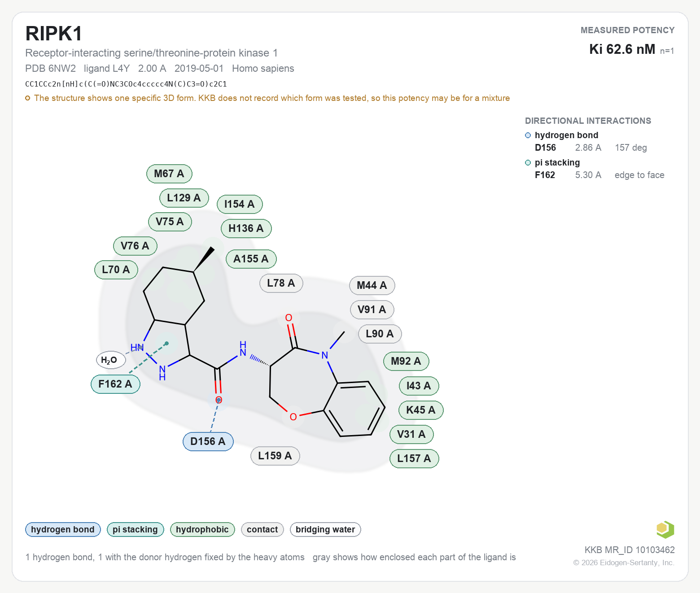
Task: Click residue label L159 A
Action: (275, 456)
